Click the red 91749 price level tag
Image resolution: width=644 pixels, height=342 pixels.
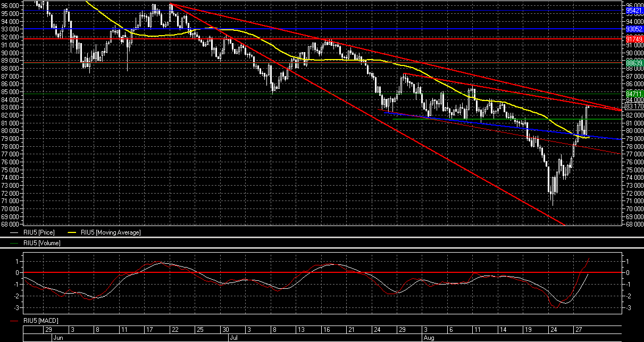click(x=634, y=39)
